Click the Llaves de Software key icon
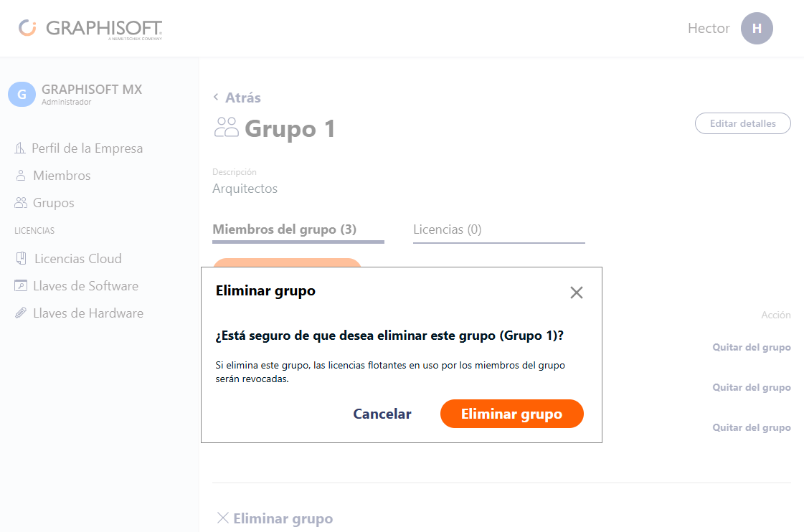The width and height of the screenshot is (804, 532). pyautogui.click(x=21, y=285)
